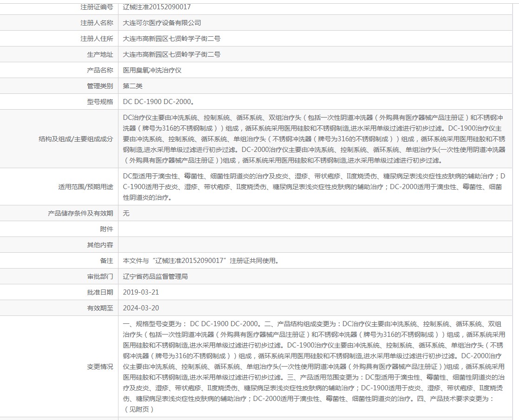The width and height of the screenshot is (519, 420).
Task: Select registration number 辽械注准20152090017
Action: click(x=157, y=7)
